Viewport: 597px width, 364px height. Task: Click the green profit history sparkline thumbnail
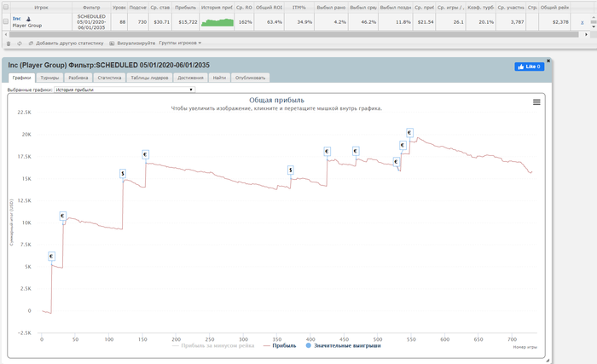pos(217,22)
